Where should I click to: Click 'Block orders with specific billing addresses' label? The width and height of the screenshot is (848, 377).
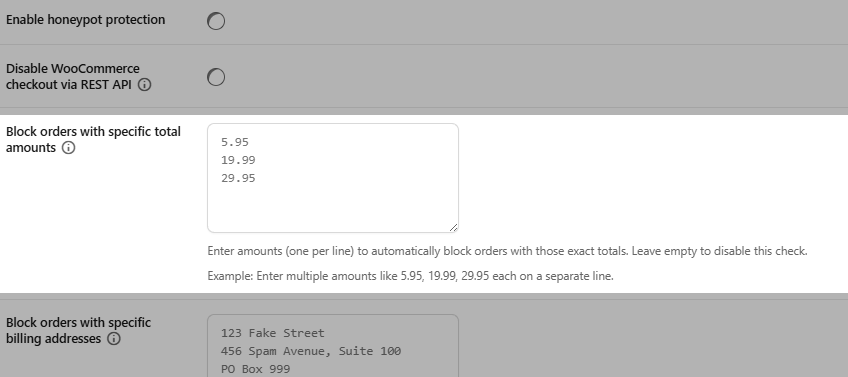[x=78, y=330]
